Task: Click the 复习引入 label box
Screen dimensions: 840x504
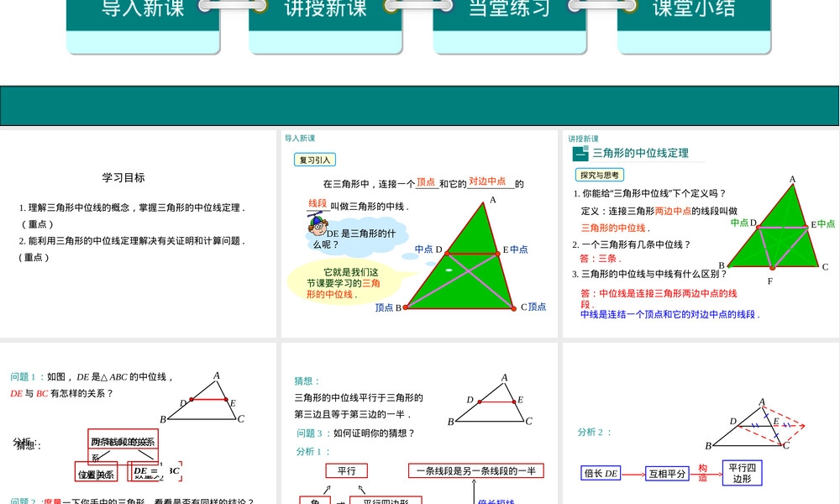Action: click(x=315, y=160)
